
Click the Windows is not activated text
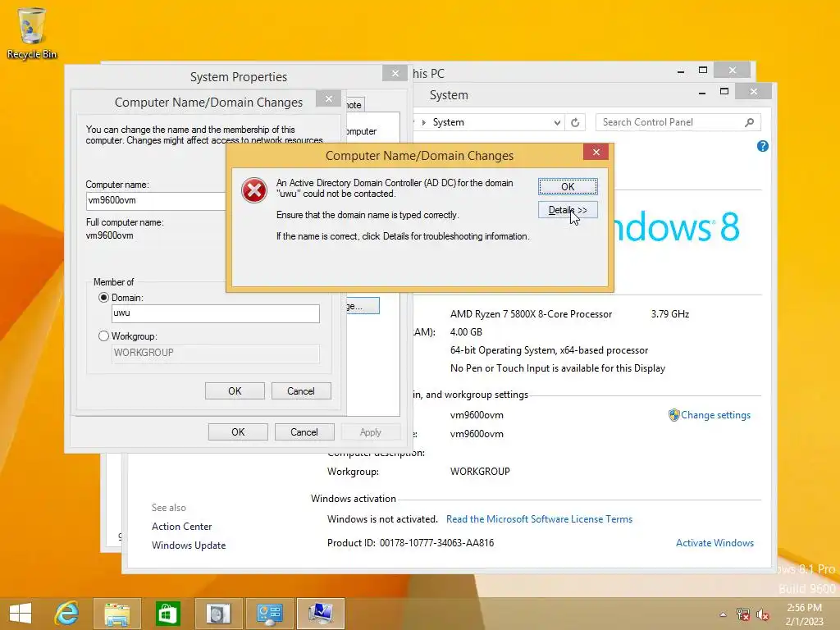(x=382, y=519)
